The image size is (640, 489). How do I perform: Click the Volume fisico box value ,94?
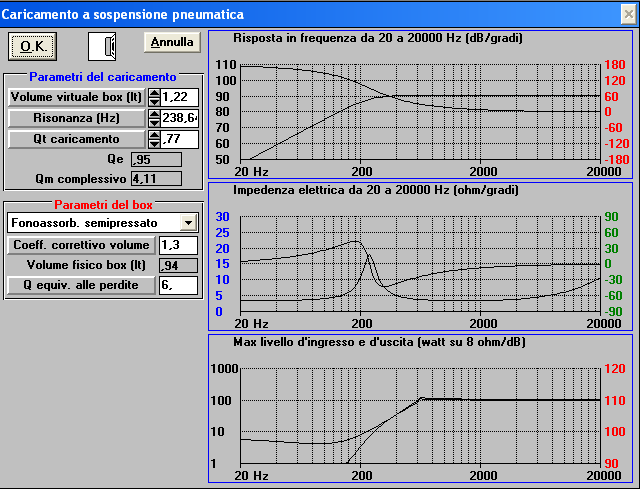tap(178, 265)
